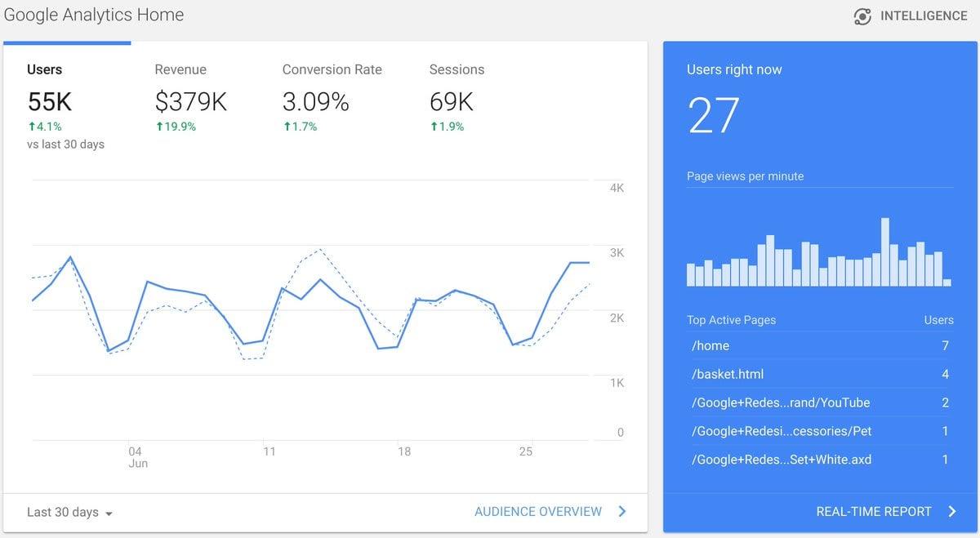The height and width of the screenshot is (538, 980).
Task: Click the Intelligence star badge
Action: [862, 15]
